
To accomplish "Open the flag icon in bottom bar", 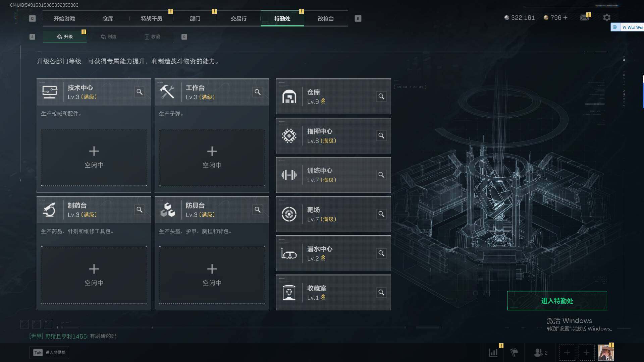I will 514,353.
